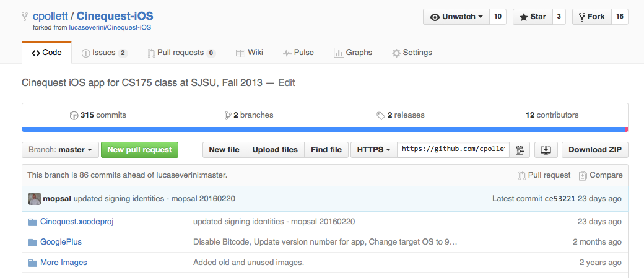Open the Pulse tab
The height and width of the screenshot is (278, 644).
[298, 53]
